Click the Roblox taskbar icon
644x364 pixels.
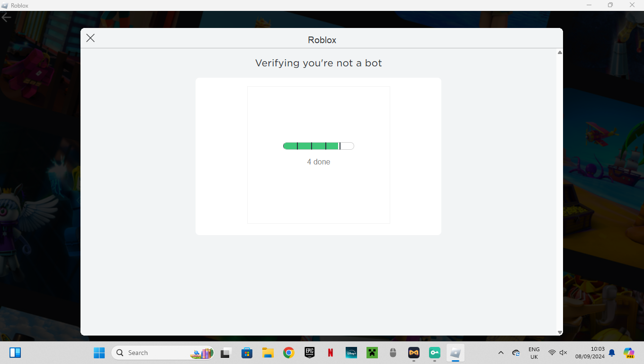(456, 353)
